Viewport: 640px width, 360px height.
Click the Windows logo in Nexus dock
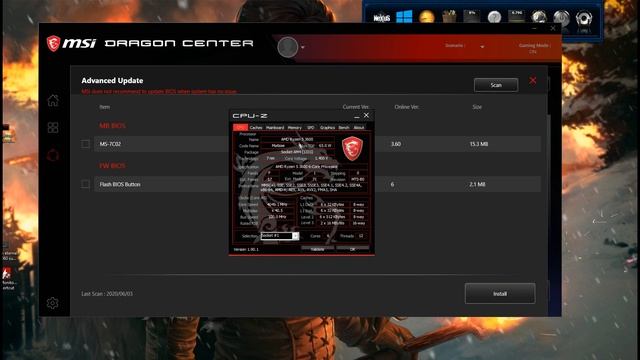click(x=404, y=17)
